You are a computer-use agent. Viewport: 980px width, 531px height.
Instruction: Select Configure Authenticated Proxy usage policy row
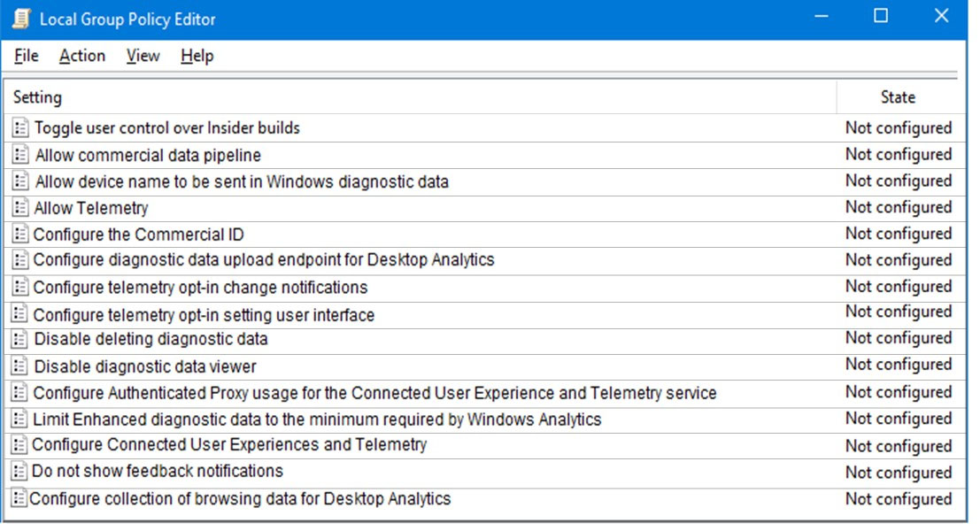tap(374, 393)
